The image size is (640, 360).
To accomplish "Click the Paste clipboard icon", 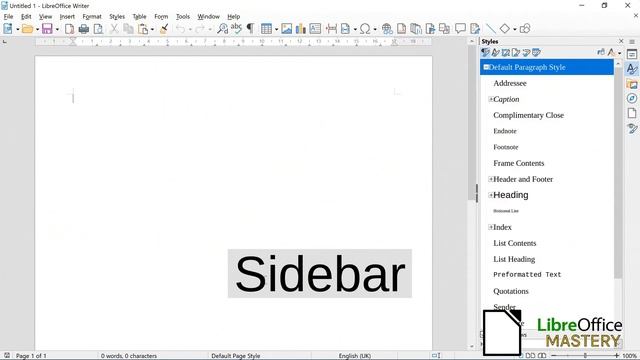I will tap(143, 29).
